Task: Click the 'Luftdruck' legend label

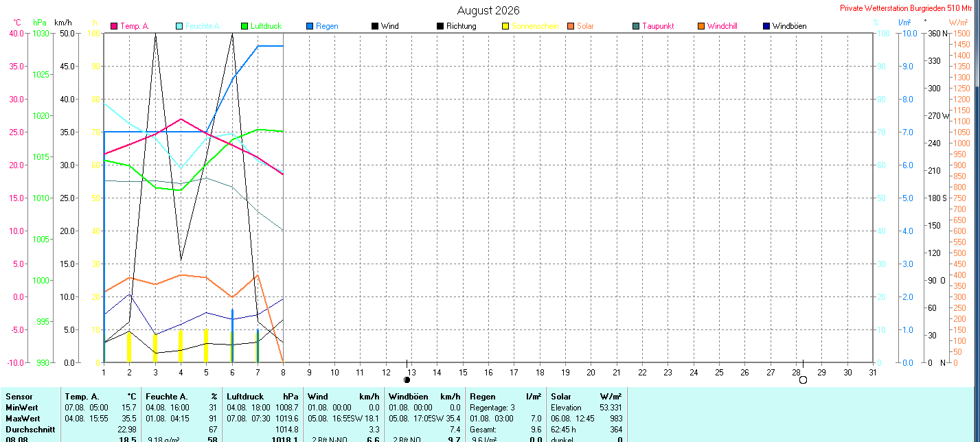Action: pyautogui.click(x=266, y=26)
